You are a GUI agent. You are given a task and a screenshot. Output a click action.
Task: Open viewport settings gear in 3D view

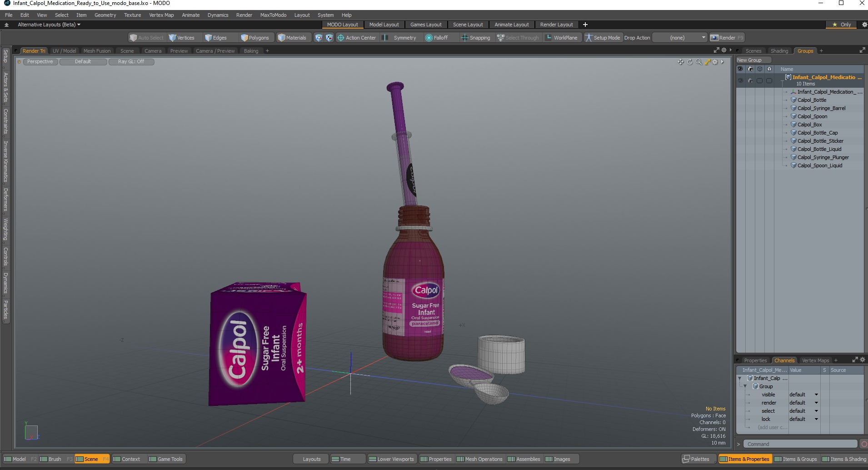715,62
